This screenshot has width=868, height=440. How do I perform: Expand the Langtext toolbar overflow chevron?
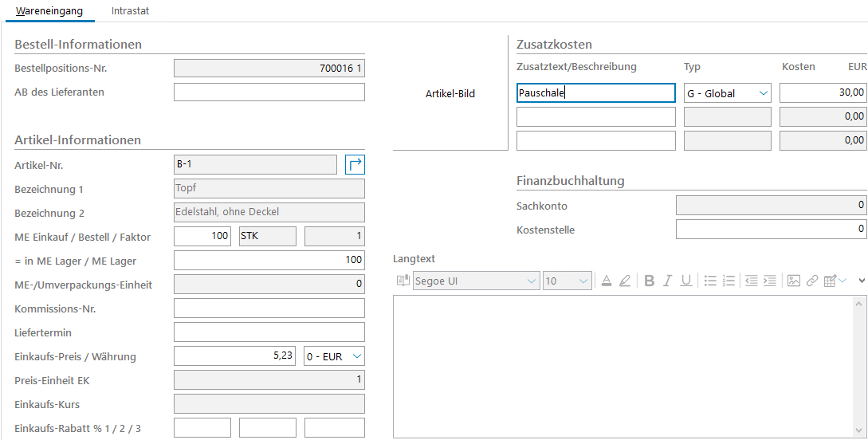coord(861,281)
